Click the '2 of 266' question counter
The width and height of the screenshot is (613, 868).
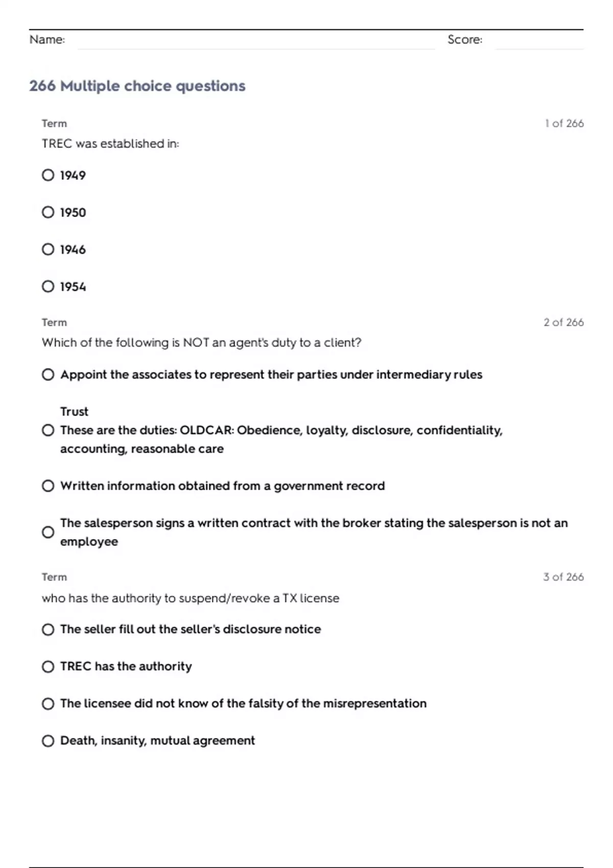[x=563, y=323]
